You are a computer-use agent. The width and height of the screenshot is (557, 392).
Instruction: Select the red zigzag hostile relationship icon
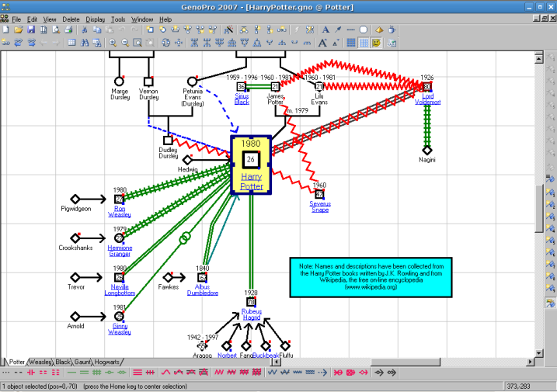[219, 373]
